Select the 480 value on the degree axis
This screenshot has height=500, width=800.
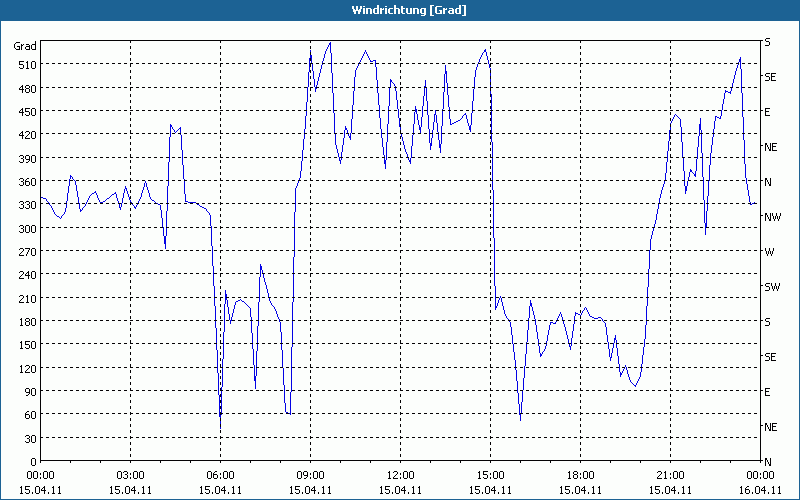pos(28,88)
